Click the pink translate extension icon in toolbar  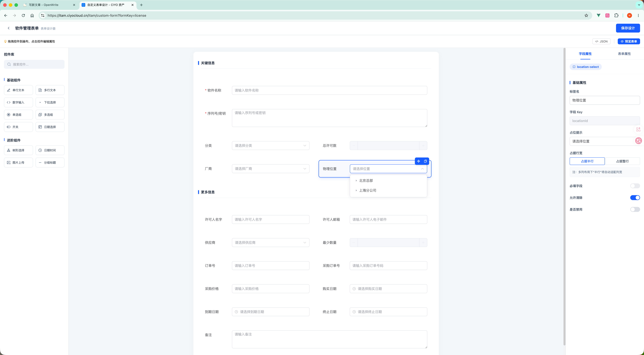coord(607,15)
